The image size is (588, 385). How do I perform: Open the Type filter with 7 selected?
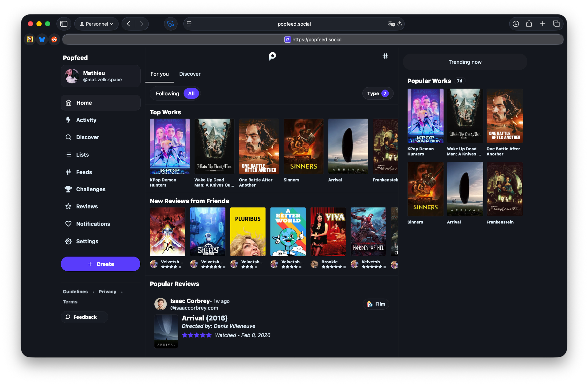pos(378,93)
